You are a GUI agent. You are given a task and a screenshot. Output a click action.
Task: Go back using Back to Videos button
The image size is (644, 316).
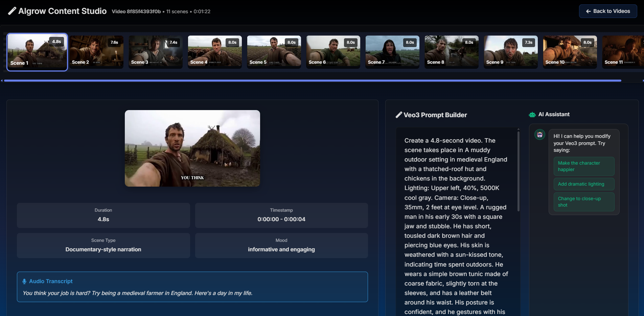click(x=608, y=11)
